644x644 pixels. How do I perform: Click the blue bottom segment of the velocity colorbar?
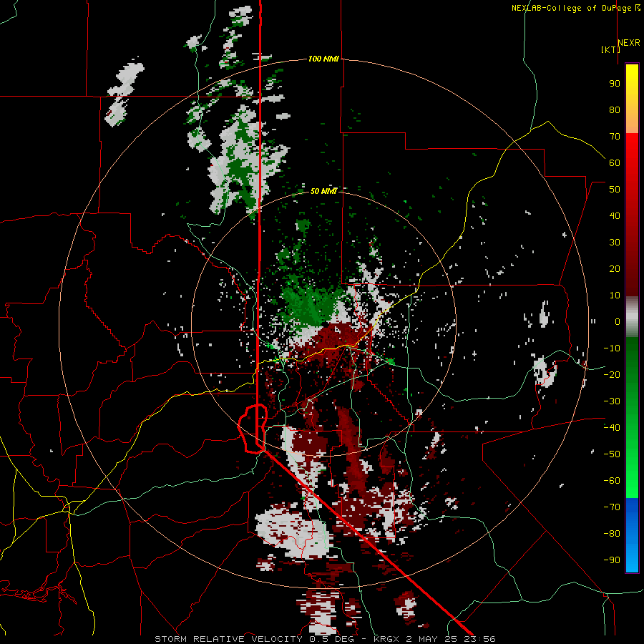[x=632, y=535]
